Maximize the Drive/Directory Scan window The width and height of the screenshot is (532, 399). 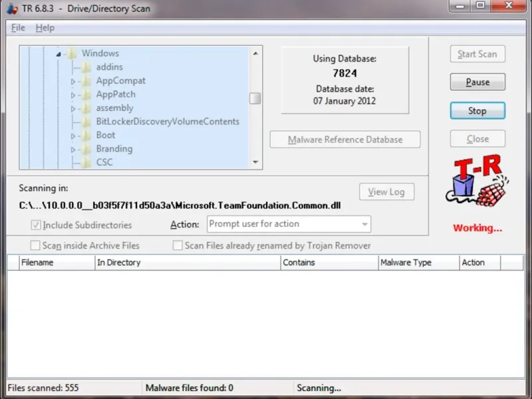pos(480,6)
